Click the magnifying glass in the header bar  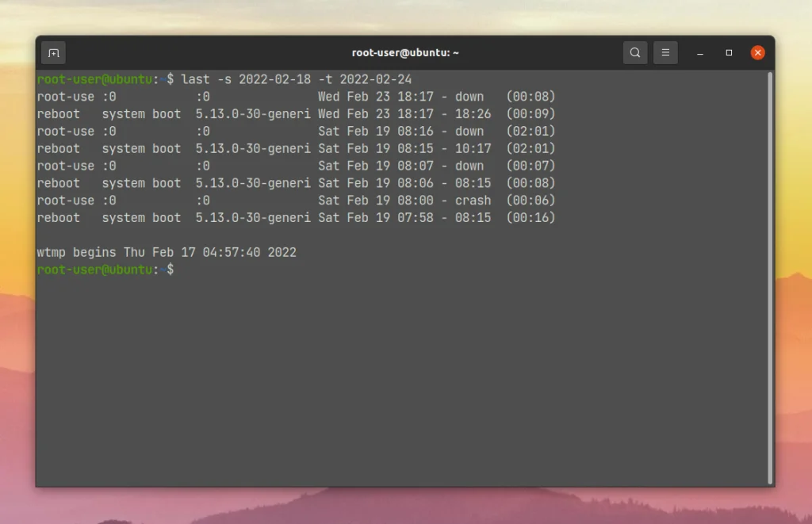tap(634, 52)
